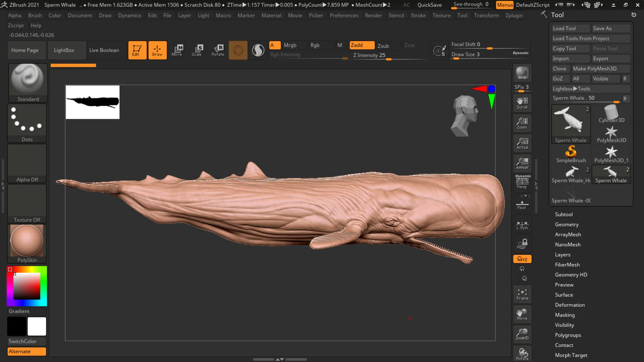Expand the Layers section
644x362 pixels.
tap(562, 255)
